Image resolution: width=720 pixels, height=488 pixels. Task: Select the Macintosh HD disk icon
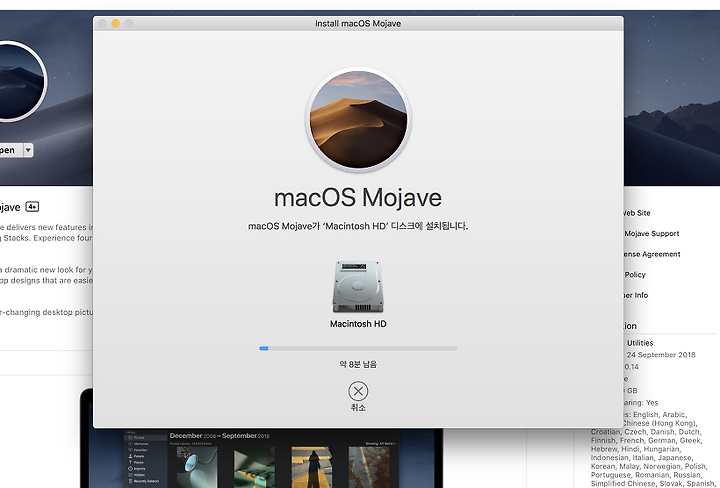pos(358,287)
